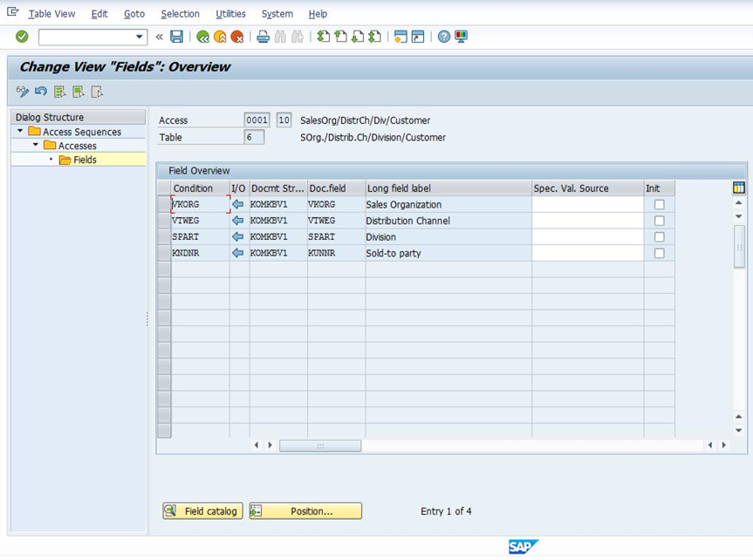Click the Save toolbar icon
This screenshot has height=560, width=753.
[x=177, y=37]
